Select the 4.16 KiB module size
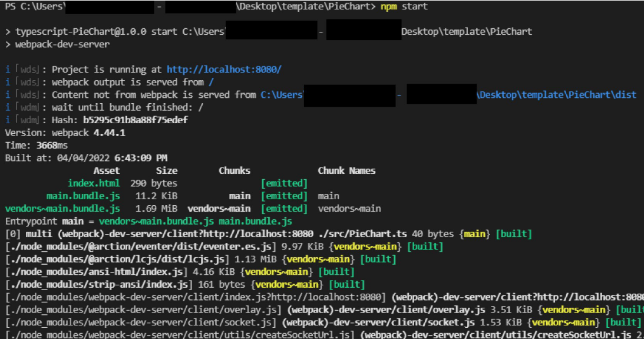 click(x=213, y=272)
